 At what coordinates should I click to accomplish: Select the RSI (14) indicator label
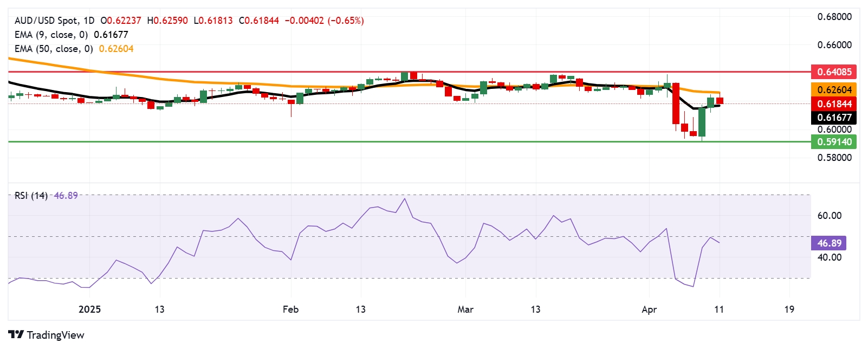[x=31, y=196]
